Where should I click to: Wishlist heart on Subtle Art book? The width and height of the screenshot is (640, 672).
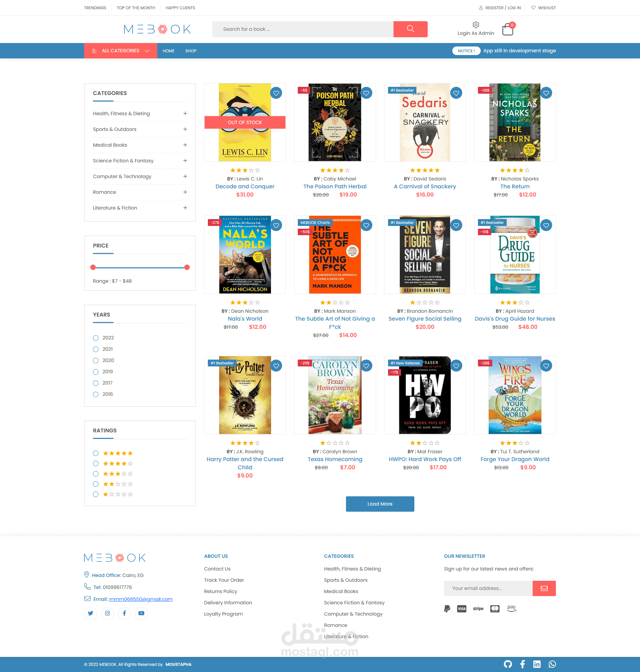366,225
